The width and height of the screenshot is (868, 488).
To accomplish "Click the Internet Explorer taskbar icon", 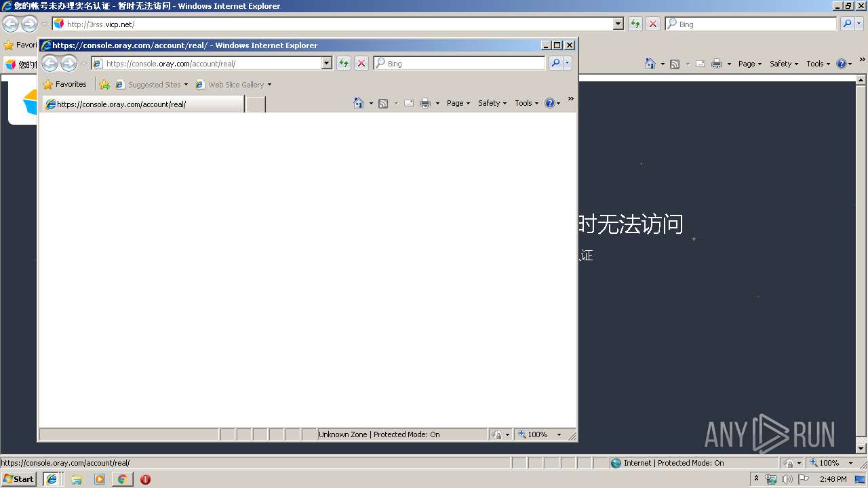I will (52, 479).
